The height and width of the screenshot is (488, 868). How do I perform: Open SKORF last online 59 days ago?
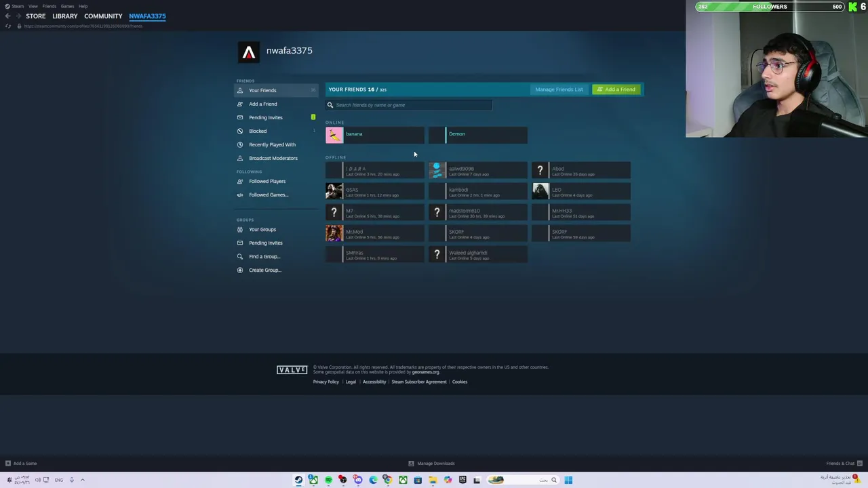[581, 234]
